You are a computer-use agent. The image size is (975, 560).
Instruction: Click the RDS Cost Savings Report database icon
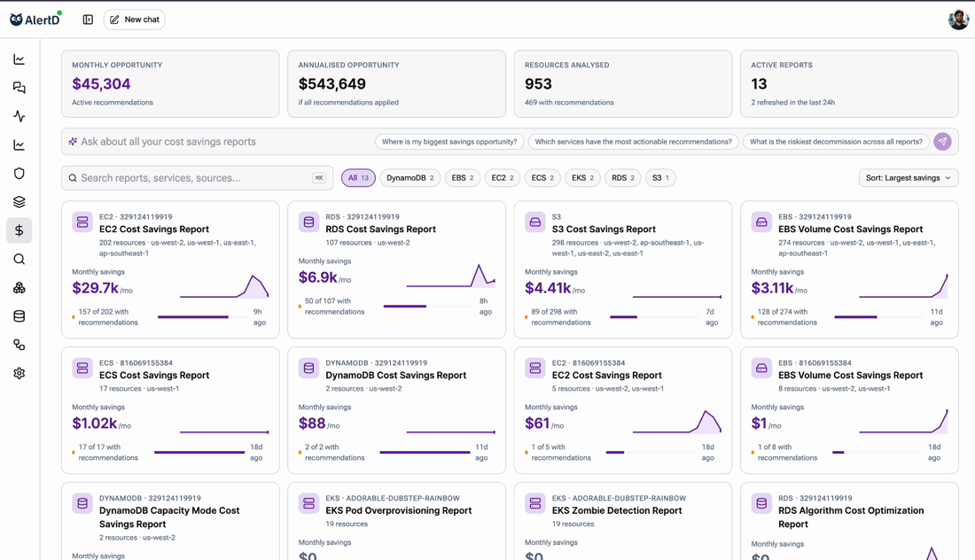(308, 222)
